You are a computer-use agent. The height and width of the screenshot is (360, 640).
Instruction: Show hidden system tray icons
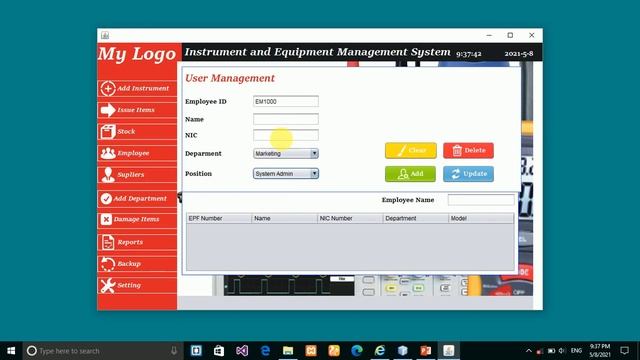tap(529, 351)
